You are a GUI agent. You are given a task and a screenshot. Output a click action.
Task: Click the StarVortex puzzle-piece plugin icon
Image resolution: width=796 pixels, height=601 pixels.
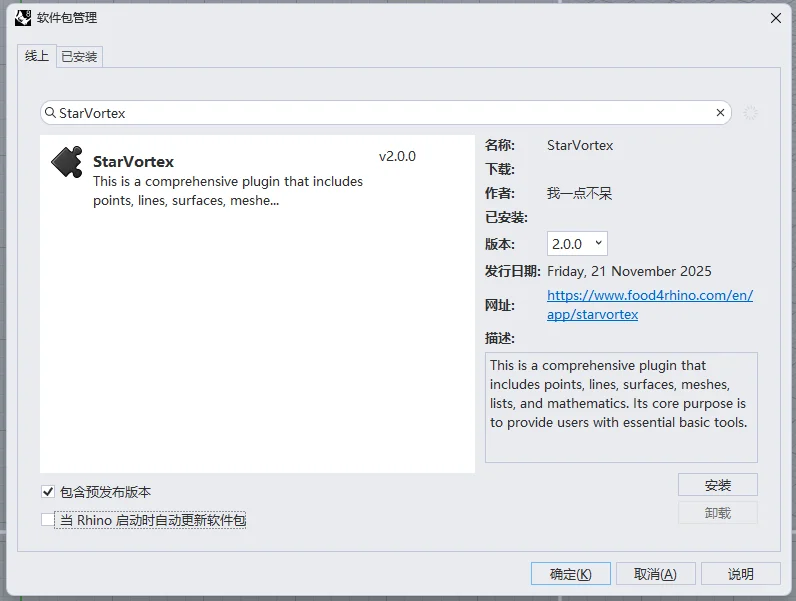pyautogui.click(x=67, y=162)
